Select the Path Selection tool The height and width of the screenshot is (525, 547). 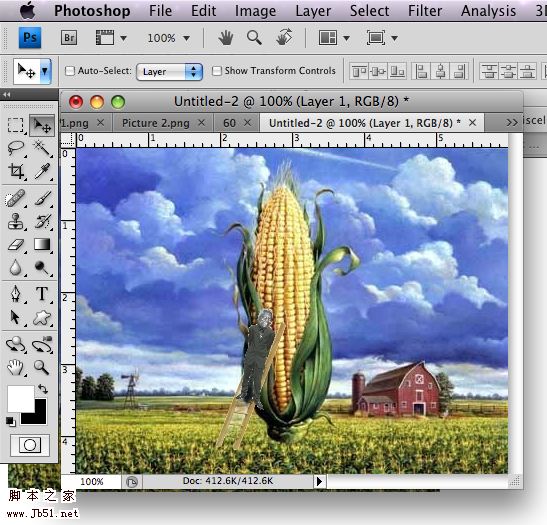click(x=15, y=317)
